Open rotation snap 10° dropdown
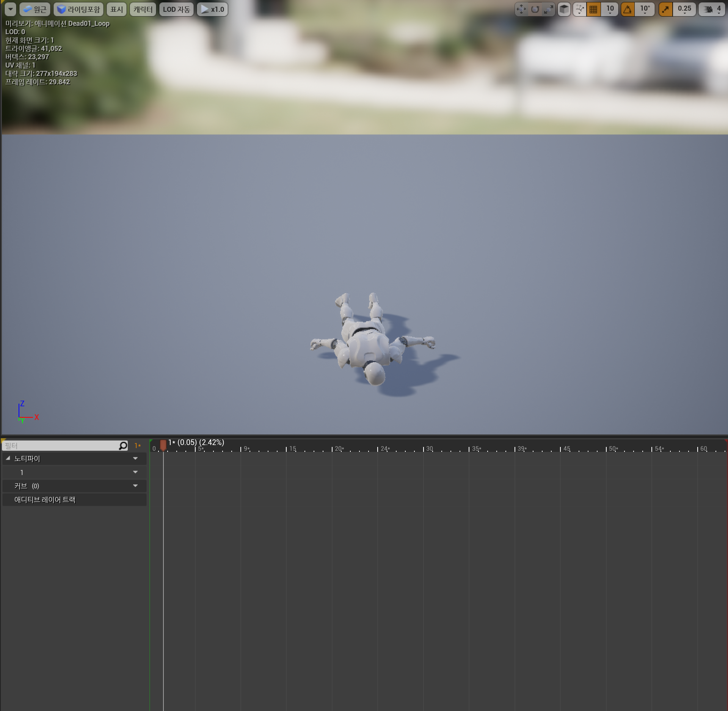Viewport: 728px width, 711px height. [645, 9]
